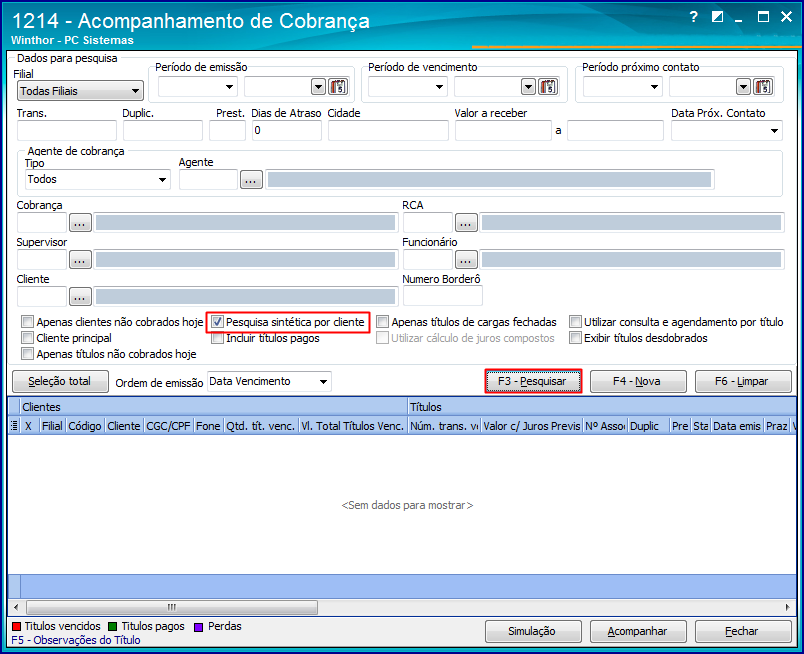This screenshot has height=654, width=804.
Task: Open Agente lookup ellipsis button
Action: [251, 180]
